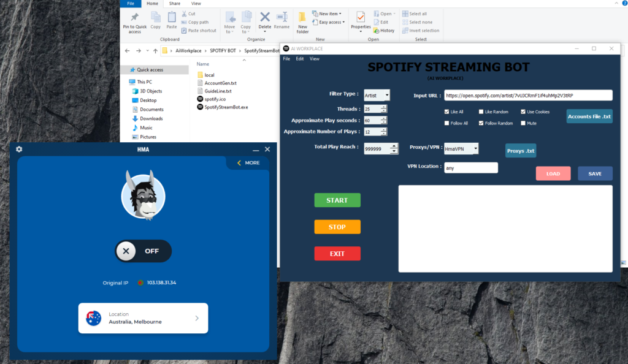The height and width of the screenshot is (364, 628).
Task: Click the red EXIT button
Action: coord(337,254)
